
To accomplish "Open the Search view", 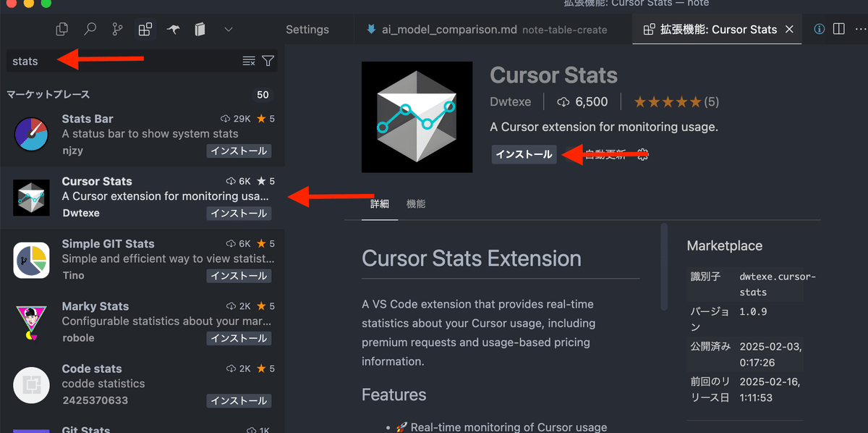I will (90, 29).
